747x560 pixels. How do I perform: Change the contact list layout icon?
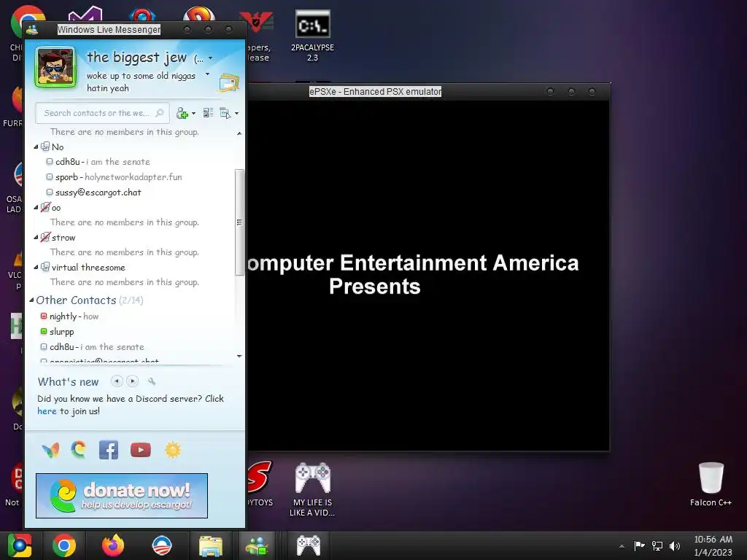(x=208, y=113)
